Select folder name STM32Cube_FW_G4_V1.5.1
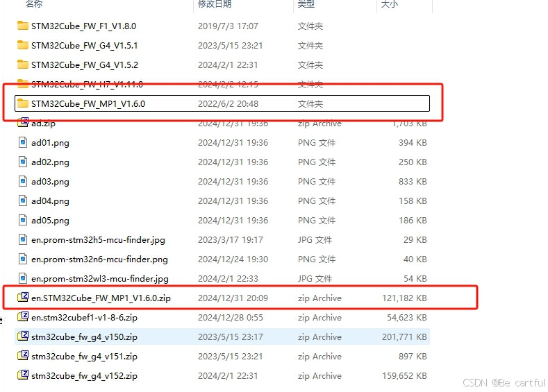Image resolution: width=548 pixels, height=392 pixels. point(84,46)
